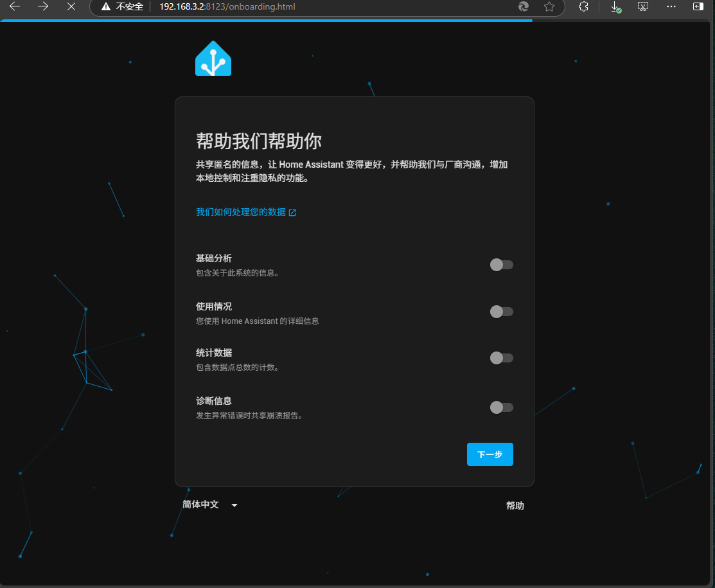The image size is (715, 588).
Task: Click the 下一步 button
Action: point(490,454)
